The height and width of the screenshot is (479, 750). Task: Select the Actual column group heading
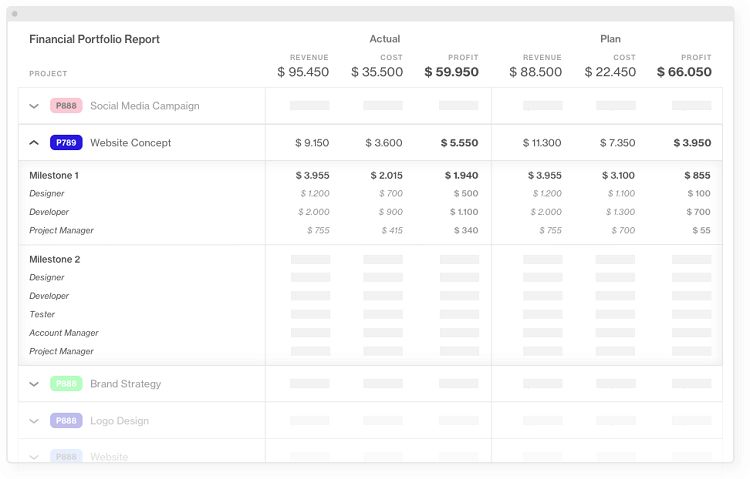tap(385, 39)
